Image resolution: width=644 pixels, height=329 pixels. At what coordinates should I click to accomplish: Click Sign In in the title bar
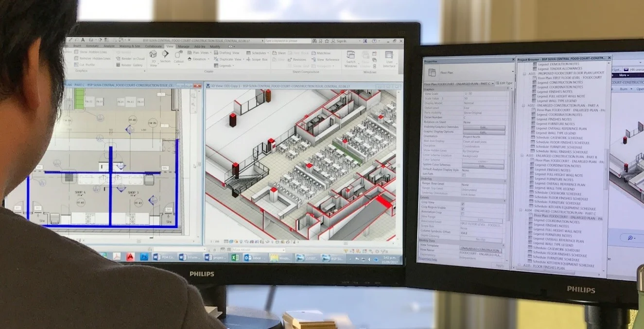click(x=341, y=41)
